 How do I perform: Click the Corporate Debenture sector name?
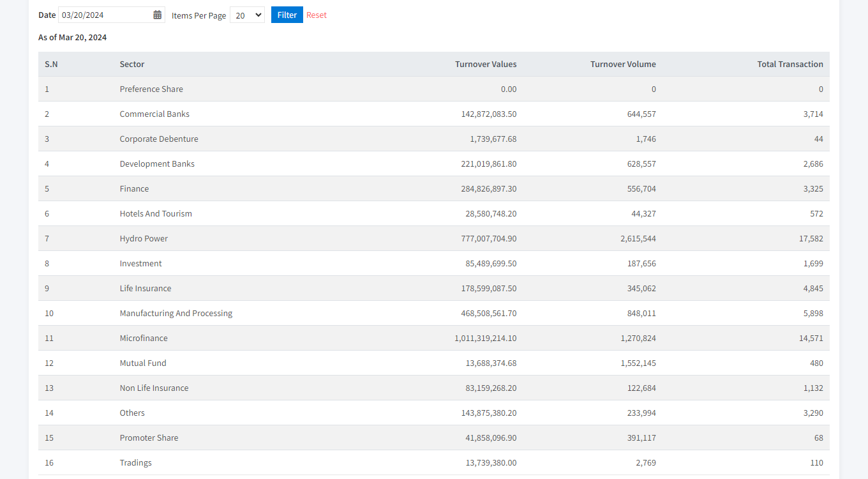tap(159, 139)
